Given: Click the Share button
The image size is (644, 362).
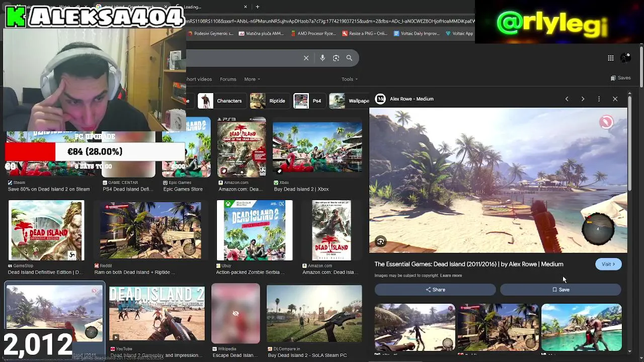Looking at the screenshot, I should pos(435,290).
